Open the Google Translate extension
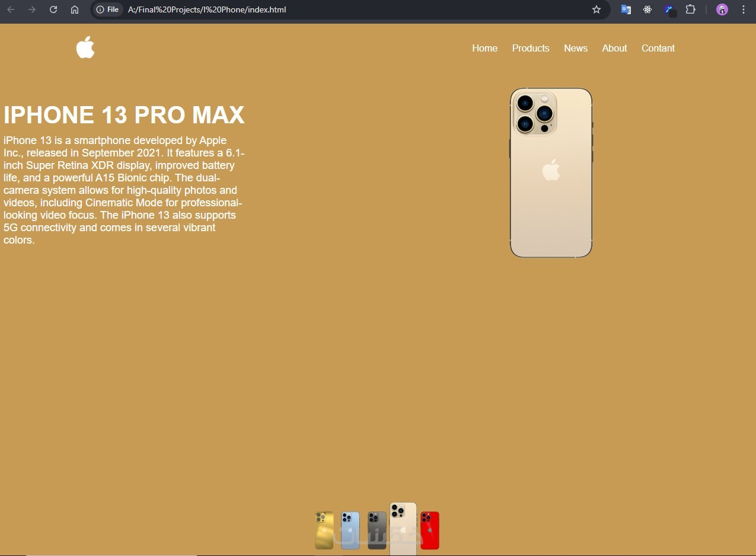 click(626, 9)
